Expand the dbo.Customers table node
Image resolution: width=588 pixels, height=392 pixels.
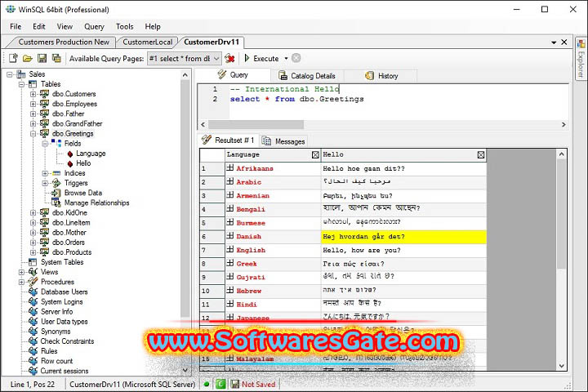33,94
